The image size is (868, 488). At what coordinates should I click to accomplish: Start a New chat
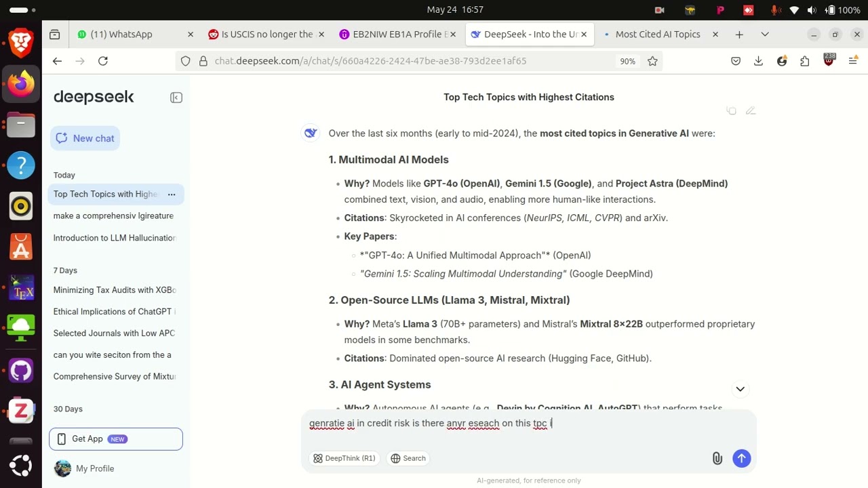[x=85, y=138]
